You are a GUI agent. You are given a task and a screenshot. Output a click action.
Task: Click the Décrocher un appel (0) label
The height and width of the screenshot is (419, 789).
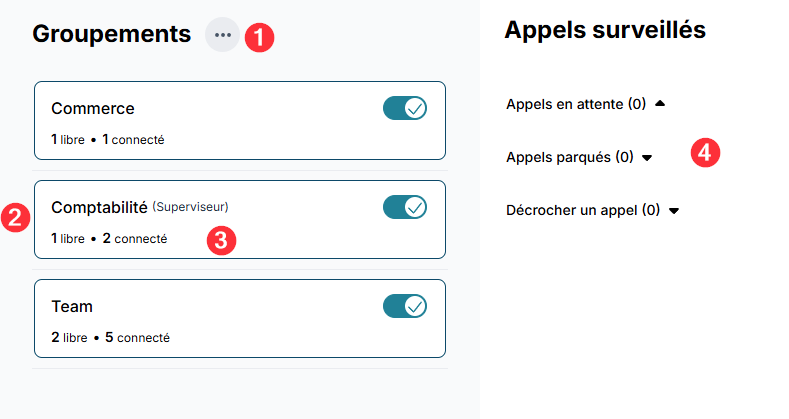pos(583,210)
